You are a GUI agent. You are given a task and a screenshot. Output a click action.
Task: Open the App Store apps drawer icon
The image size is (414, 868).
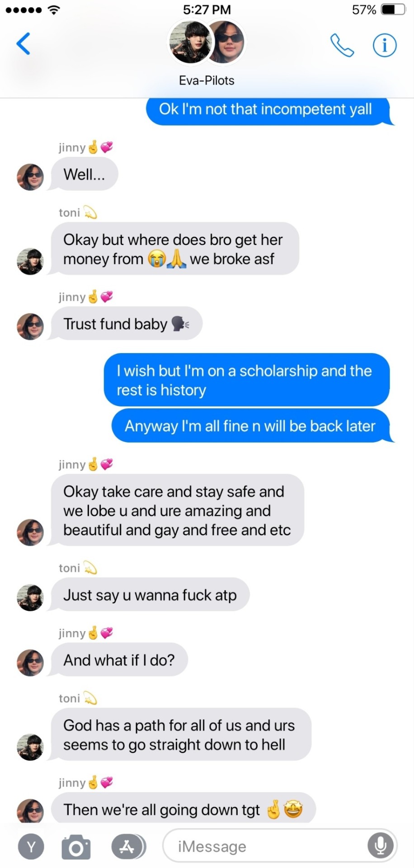128,847
